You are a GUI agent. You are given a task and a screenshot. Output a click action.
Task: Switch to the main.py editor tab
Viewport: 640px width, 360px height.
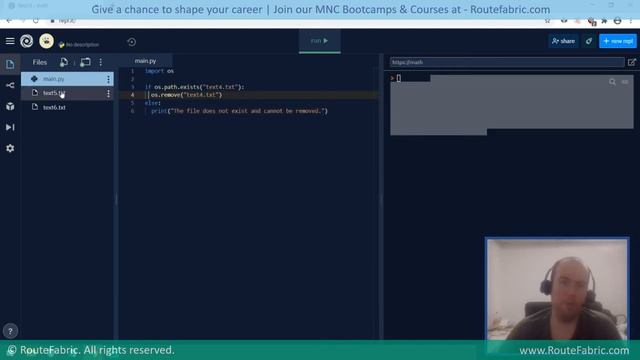145,61
